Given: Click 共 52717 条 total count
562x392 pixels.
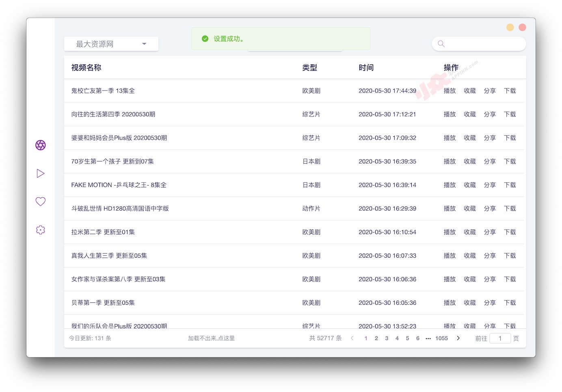Looking at the screenshot, I should click(x=326, y=338).
